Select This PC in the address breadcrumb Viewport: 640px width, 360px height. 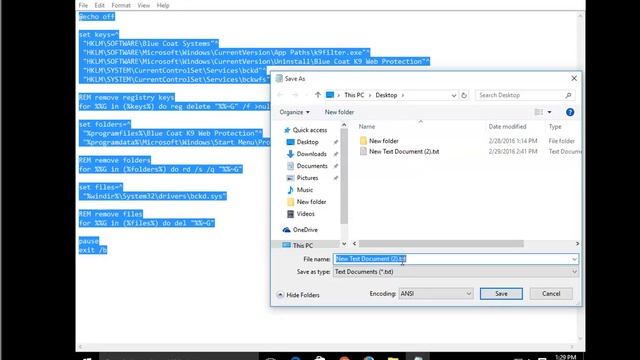tap(354, 95)
